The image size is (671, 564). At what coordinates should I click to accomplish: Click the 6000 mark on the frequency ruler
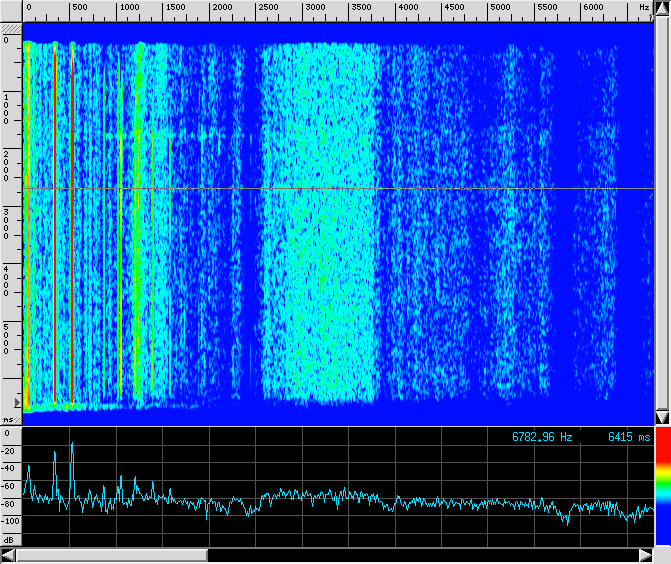pyautogui.click(x=593, y=7)
